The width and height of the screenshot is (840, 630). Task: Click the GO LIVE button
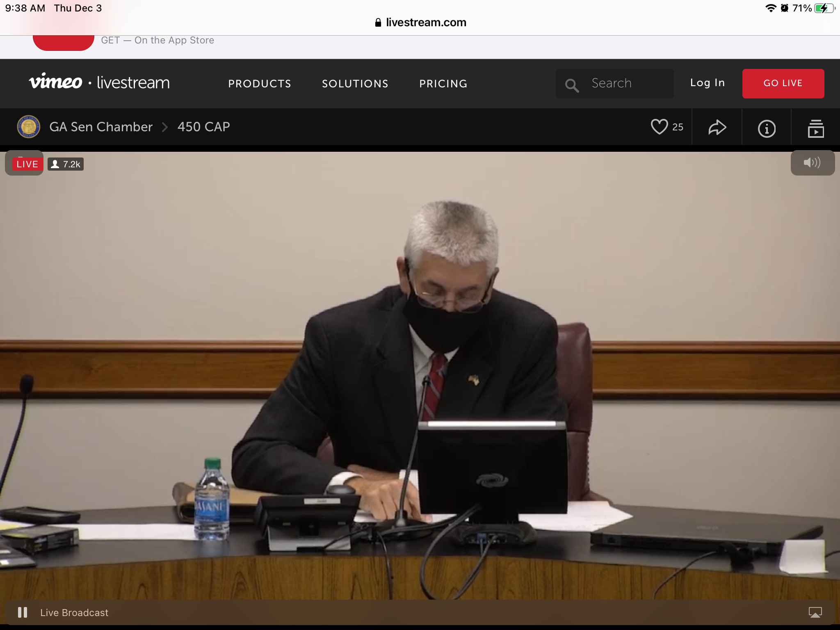[783, 83]
